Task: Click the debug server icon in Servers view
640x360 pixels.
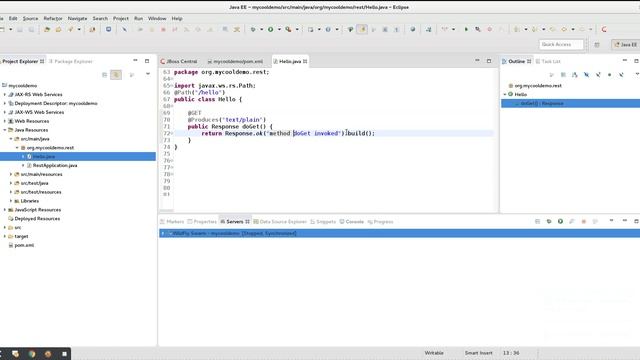Action: pos(549,221)
